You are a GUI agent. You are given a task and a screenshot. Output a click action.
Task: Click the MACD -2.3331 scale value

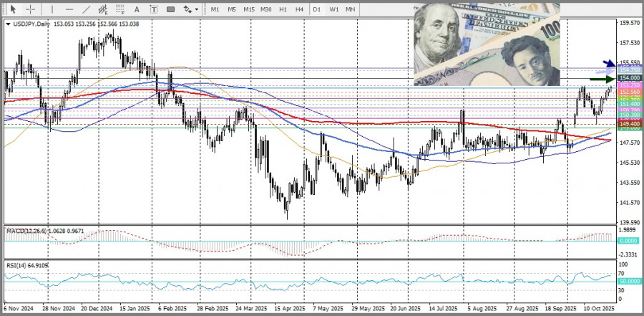pos(629,254)
